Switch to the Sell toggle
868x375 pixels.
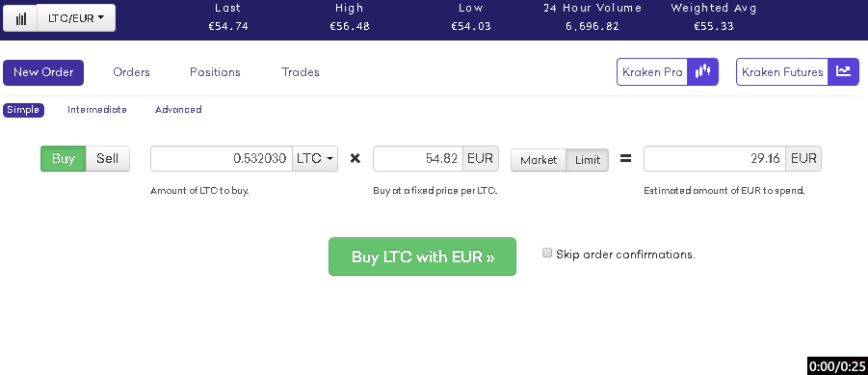tap(107, 158)
